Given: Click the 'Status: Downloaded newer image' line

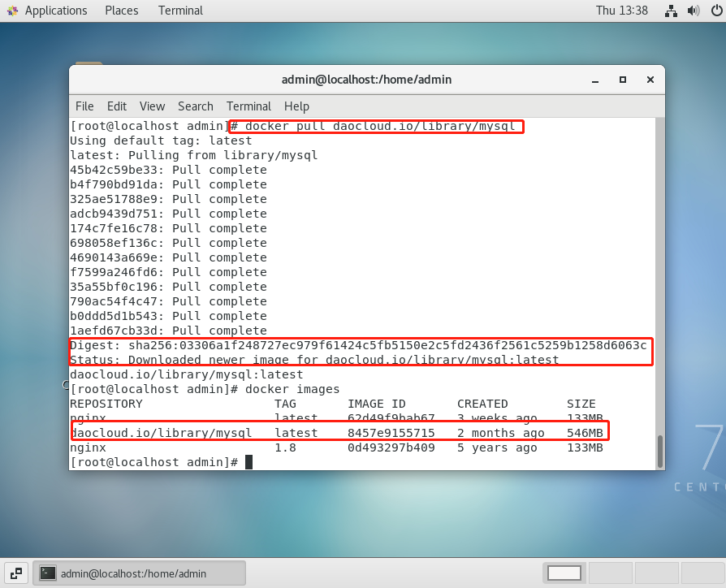Looking at the screenshot, I should pyautogui.click(x=314, y=360).
